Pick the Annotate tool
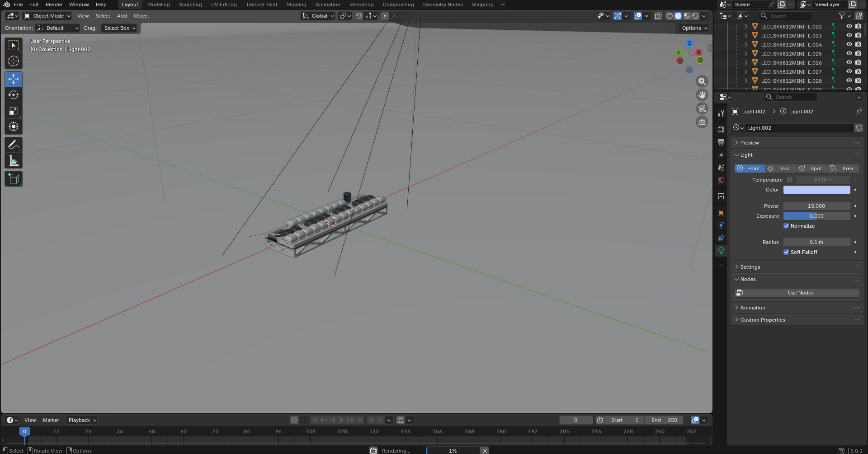Viewport: 868px width, 454px height. 14,145
